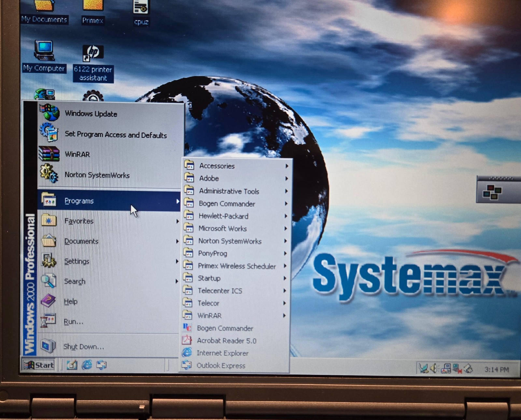This screenshot has width=521, height=420.
Task: Click the Internet Explorer icon in Programs list
Action: click(x=187, y=352)
